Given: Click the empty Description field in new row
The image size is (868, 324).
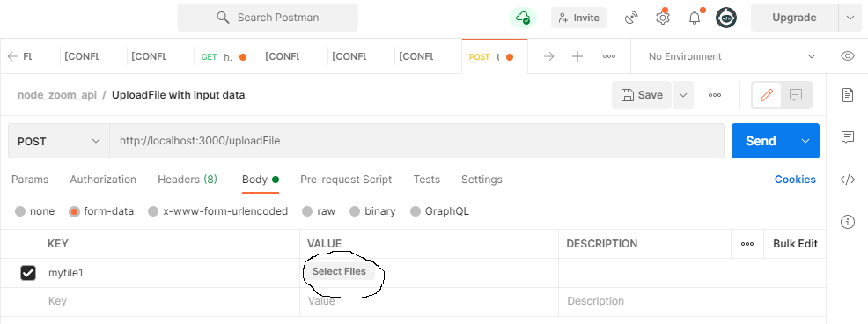Looking at the screenshot, I should [x=692, y=301].
